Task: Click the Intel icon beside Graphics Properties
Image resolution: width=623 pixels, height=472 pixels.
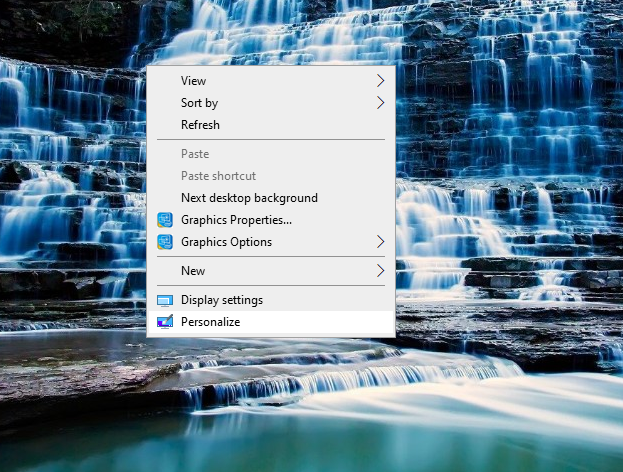Action: point(165,220)
